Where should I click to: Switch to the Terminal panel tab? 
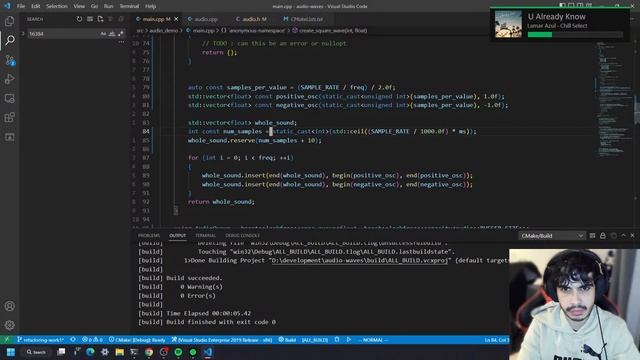pos(205,236)
